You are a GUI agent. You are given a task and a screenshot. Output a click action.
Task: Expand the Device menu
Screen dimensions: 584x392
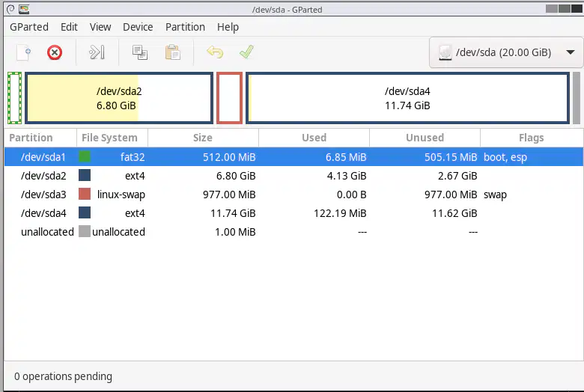[138, 27]
